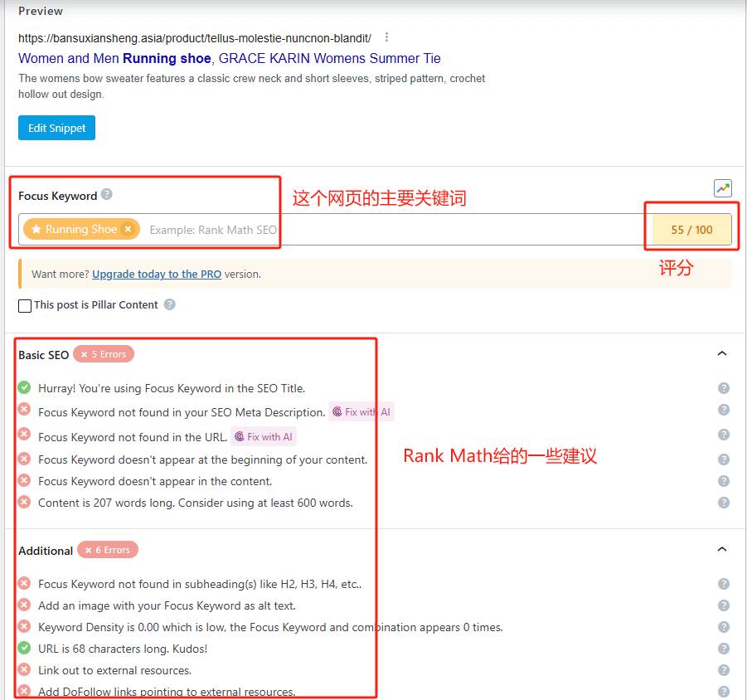Follow the Upgrade today to the PRO link
Screen dimensions: 747x700
[157, 274]
